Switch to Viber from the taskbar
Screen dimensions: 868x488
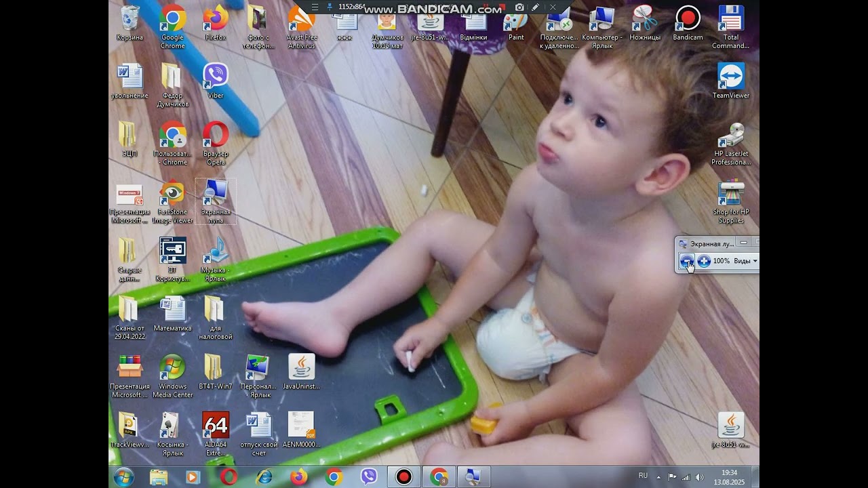pos(369,476)
